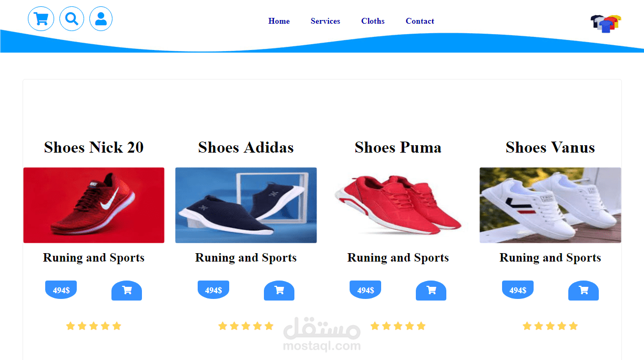Click the Shoes Puma title
The height and width of the screenshot is (360, 644).
tap(398, 147)
